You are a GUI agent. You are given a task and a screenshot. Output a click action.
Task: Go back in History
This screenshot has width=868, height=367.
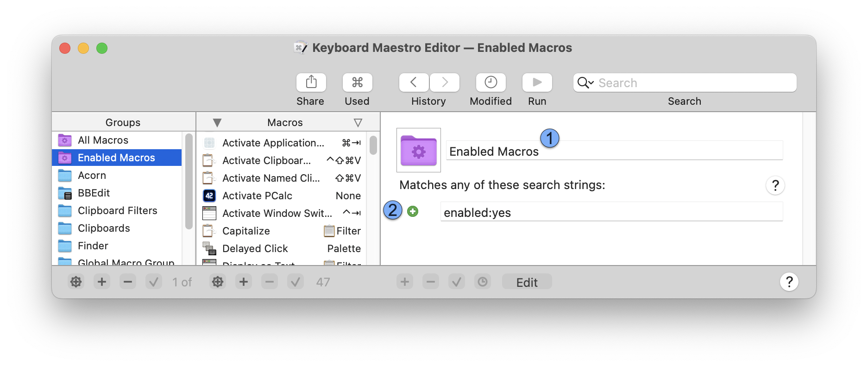pos(414,82)
